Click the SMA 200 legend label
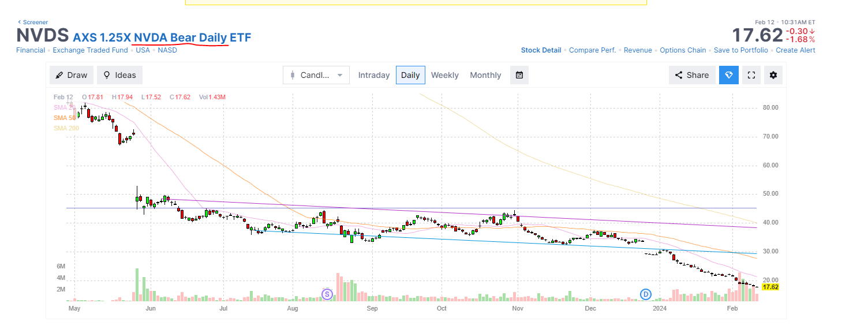This screenshot has width=868, height=329. coord(66,128)
